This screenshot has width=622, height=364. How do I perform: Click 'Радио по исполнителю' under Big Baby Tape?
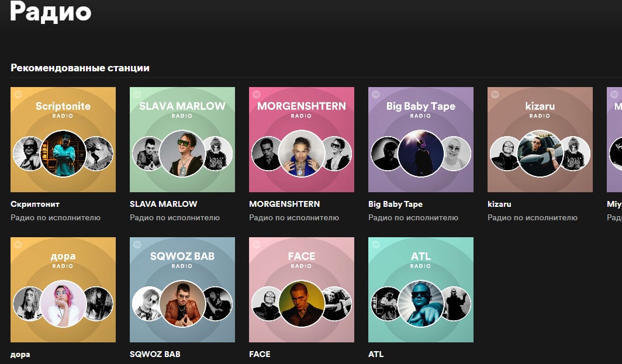413,218
